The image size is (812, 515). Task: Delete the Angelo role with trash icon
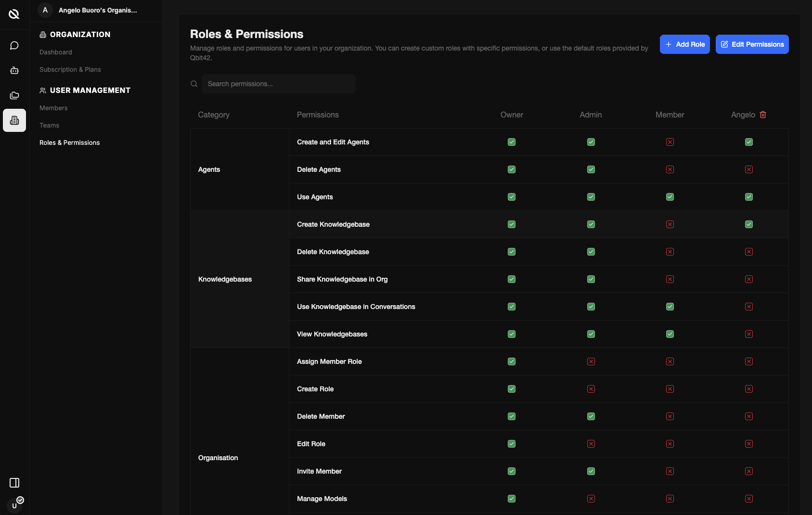763,115
